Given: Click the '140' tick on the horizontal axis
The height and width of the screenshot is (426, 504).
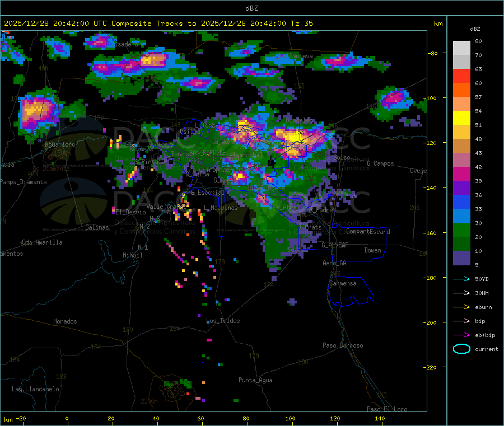Looking at the screenshot, I should point(380,419).
